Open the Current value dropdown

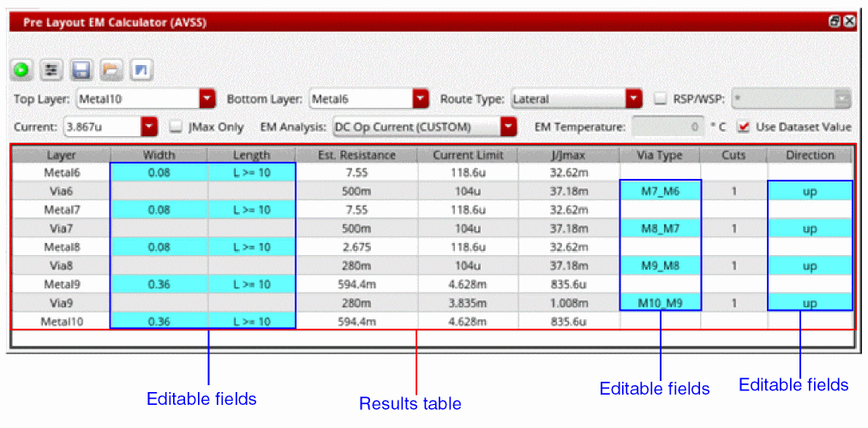(x=149, y=127)
